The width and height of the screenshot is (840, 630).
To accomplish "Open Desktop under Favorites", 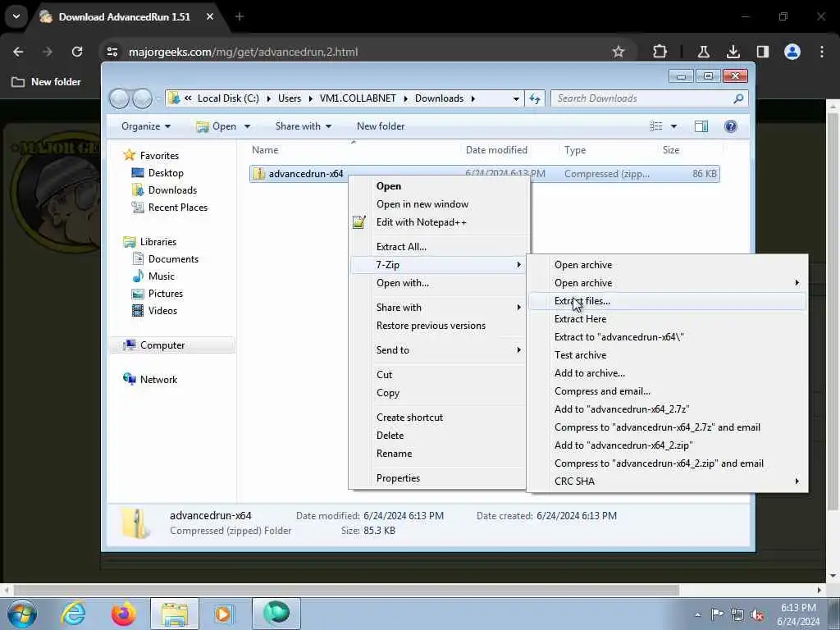I will click(x=166, y=173).
